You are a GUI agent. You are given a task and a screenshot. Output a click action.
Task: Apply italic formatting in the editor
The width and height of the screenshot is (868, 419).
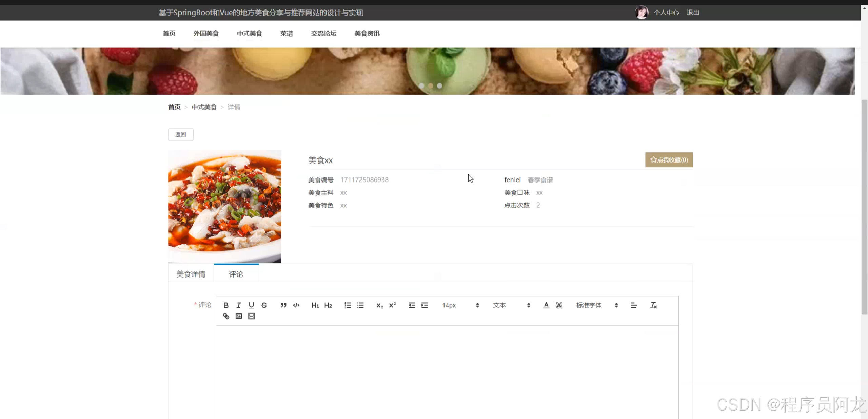coord(238,305)
